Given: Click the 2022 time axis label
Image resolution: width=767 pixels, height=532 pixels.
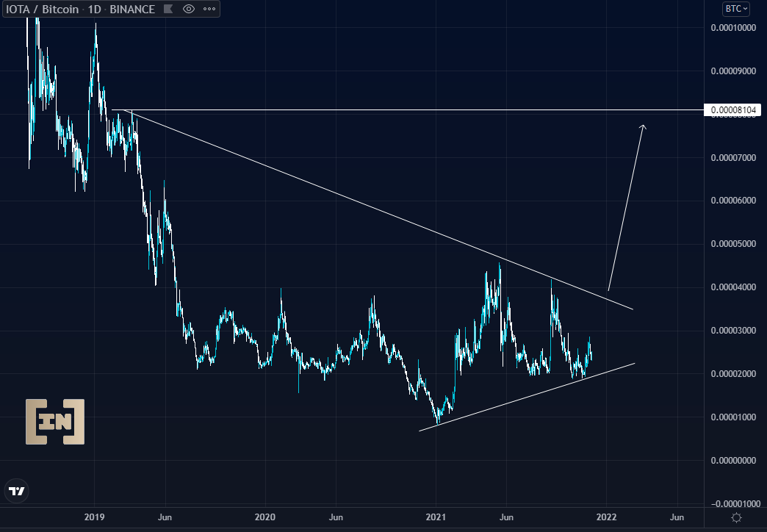Looking at the screenshot, I should pyautogui.click(x=606, y=517).
